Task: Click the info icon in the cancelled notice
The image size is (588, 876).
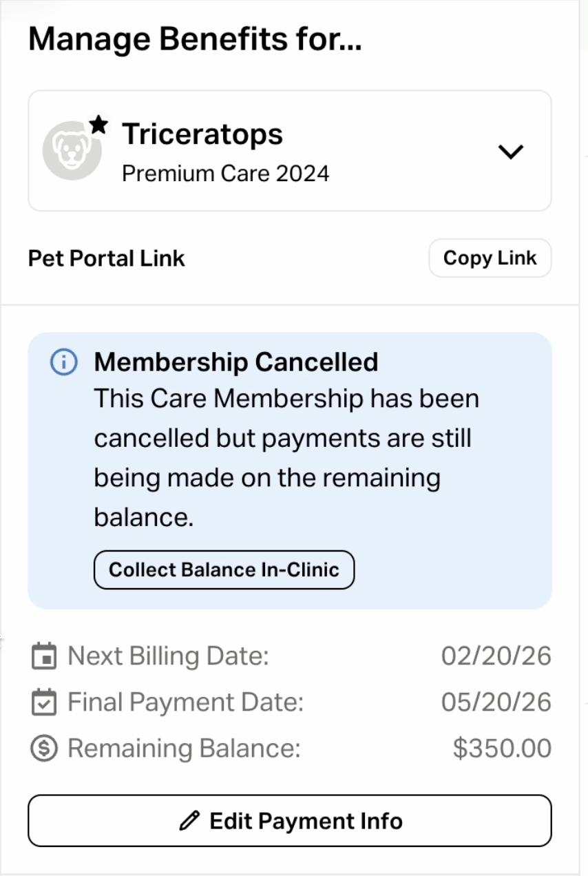Action: (x=63, y=362)
